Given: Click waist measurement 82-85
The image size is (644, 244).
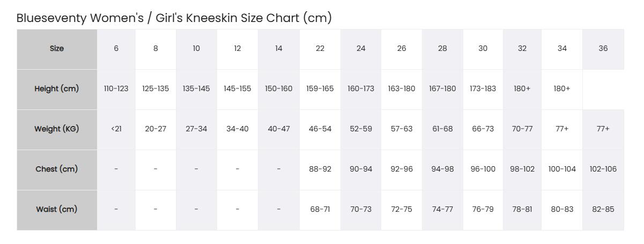Looking at the screenshot, I should [603, 210].
